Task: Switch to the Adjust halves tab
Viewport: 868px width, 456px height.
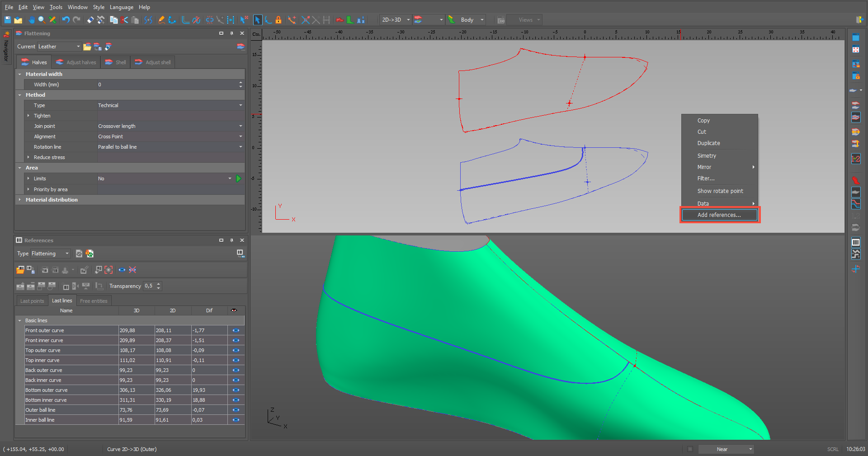Action: 76,62
